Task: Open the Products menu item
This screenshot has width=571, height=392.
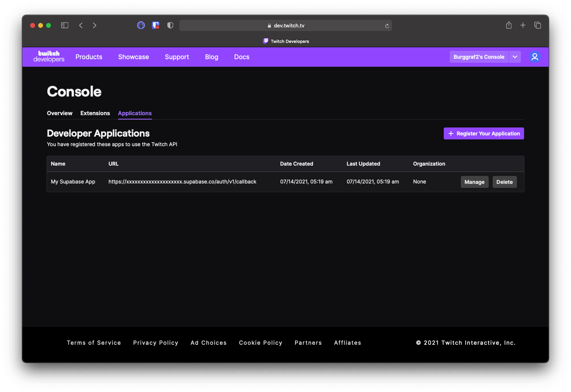Action: tap(89, 57)
